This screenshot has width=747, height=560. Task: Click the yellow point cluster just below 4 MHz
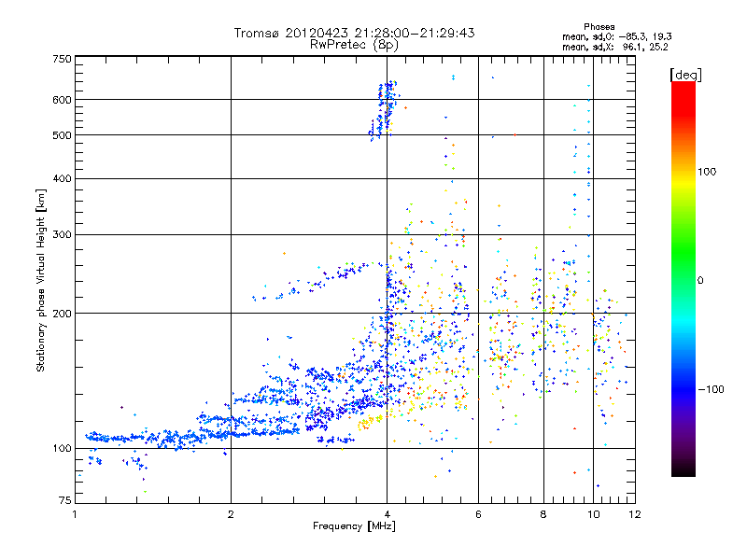coord(370,422)
